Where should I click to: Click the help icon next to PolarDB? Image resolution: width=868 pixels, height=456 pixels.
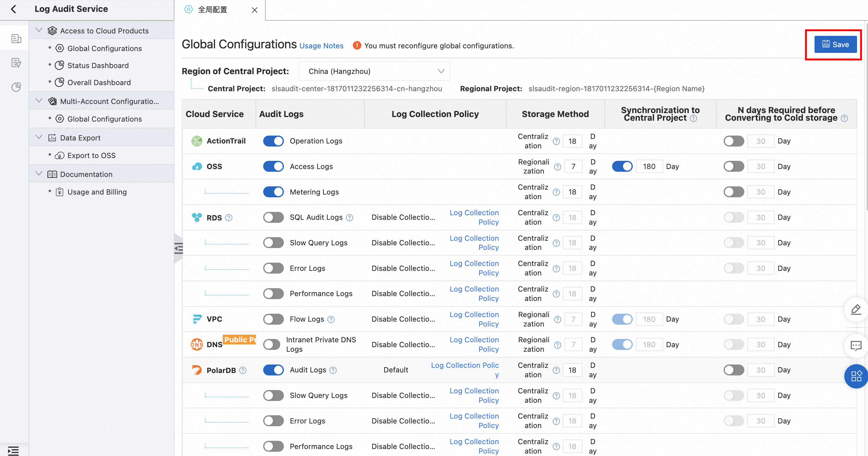click(x=243, y=370)
